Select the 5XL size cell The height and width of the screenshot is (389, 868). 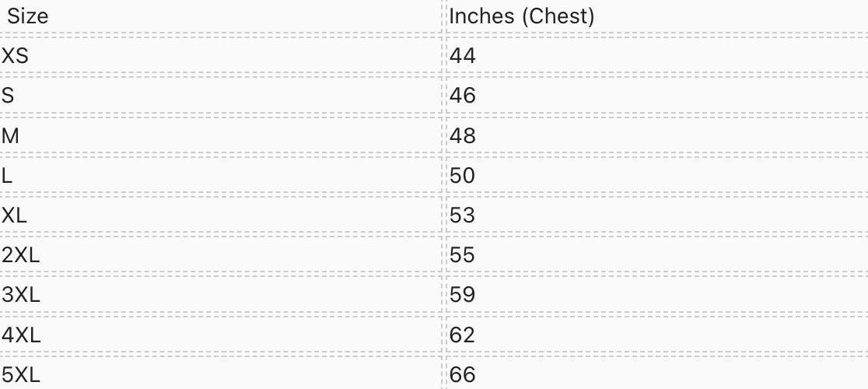click(x=20, y=375)
